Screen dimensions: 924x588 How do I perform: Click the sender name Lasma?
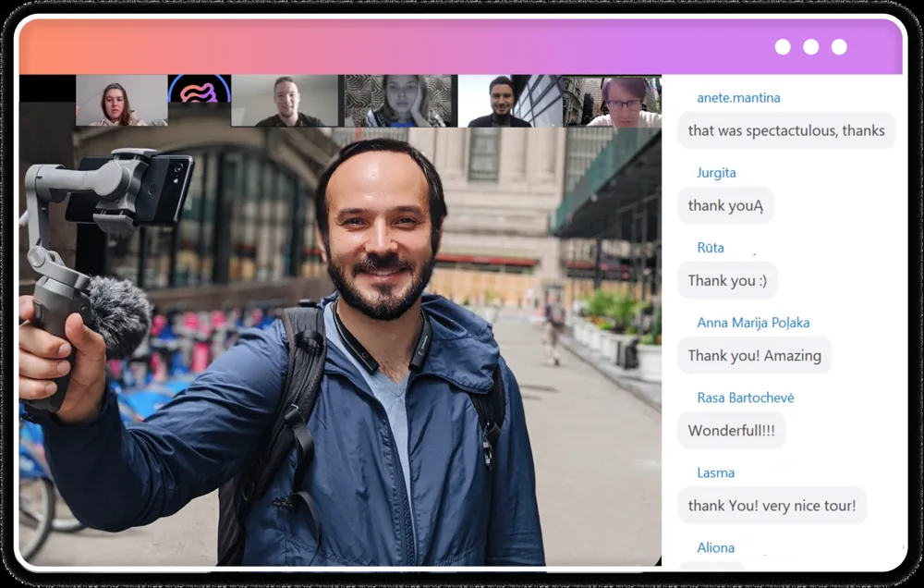715,472
